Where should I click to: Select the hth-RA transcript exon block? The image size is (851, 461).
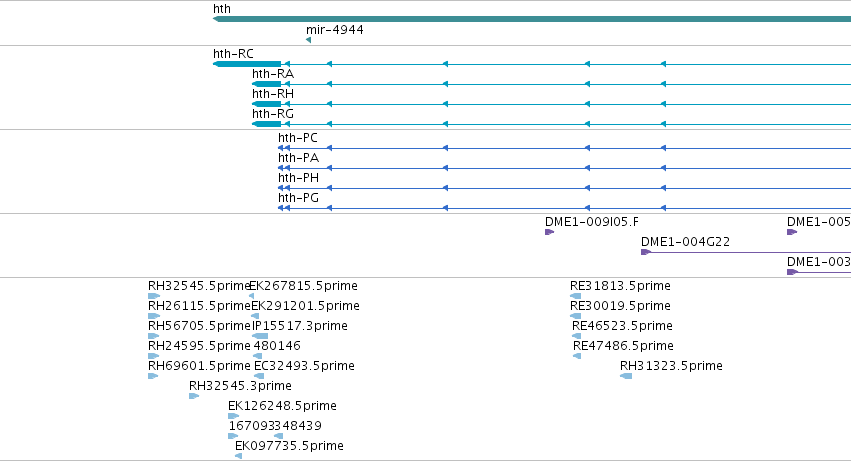click(266, 84)
